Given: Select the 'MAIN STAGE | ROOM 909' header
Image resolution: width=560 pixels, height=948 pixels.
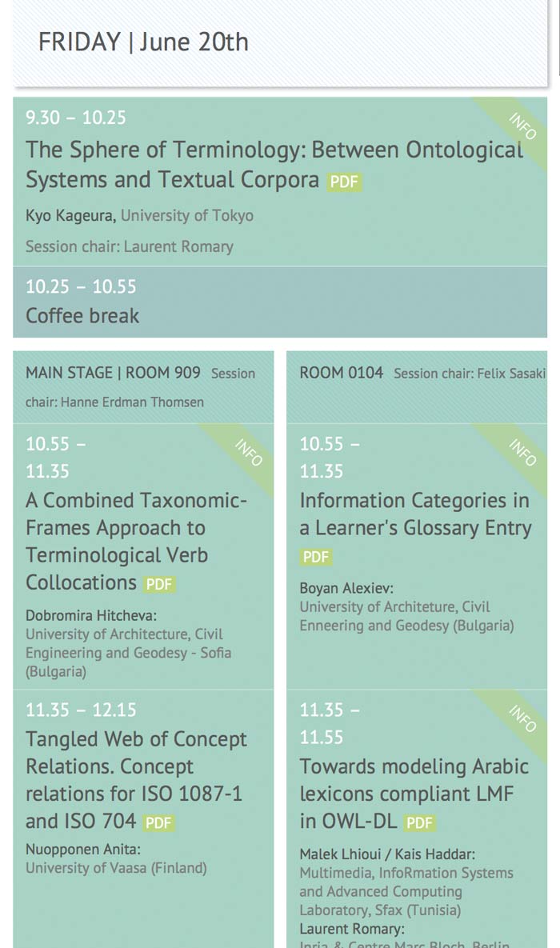Looking at the screenshot, I should [113, 373].
